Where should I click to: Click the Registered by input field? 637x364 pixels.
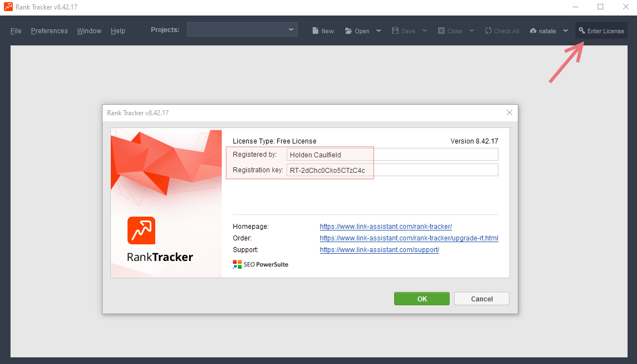tap(392, 155)
